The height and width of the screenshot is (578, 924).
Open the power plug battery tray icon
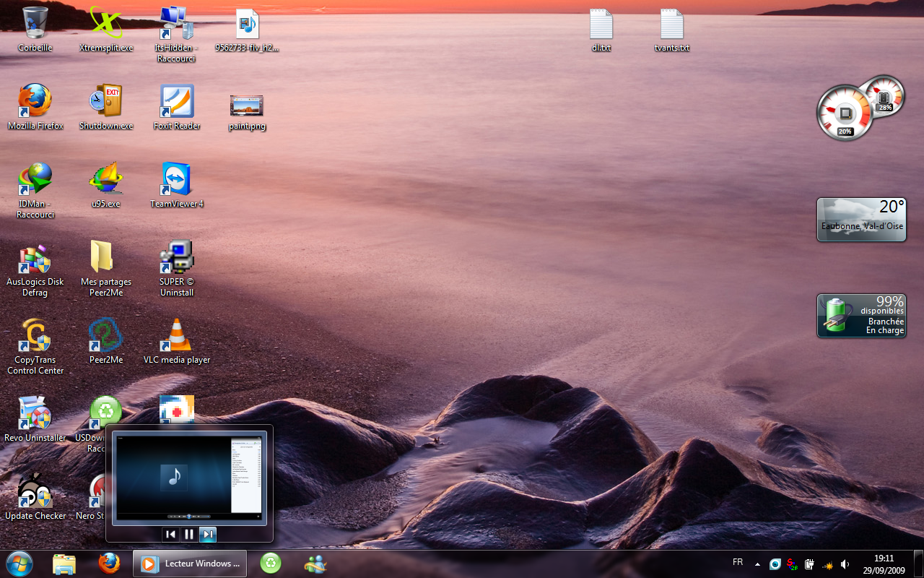pos(810,564)
